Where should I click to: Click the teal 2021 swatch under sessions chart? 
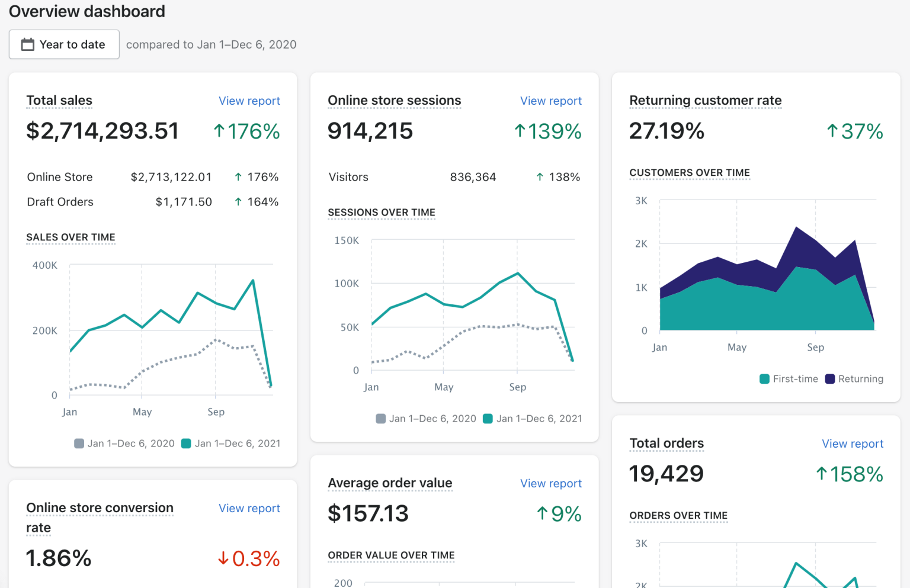click(x=488, y=419)
